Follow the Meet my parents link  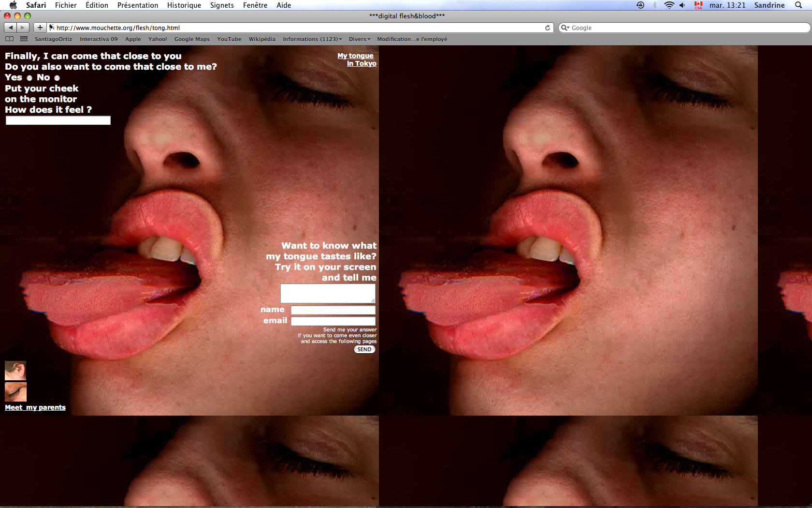[x=35, y=407]
